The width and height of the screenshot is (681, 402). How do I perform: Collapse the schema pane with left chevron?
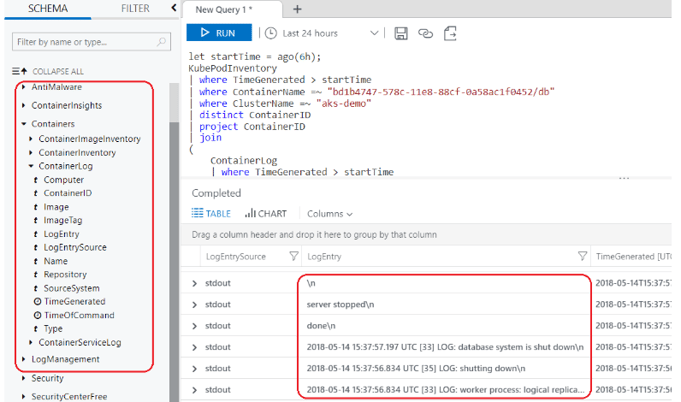click(174, 8)
